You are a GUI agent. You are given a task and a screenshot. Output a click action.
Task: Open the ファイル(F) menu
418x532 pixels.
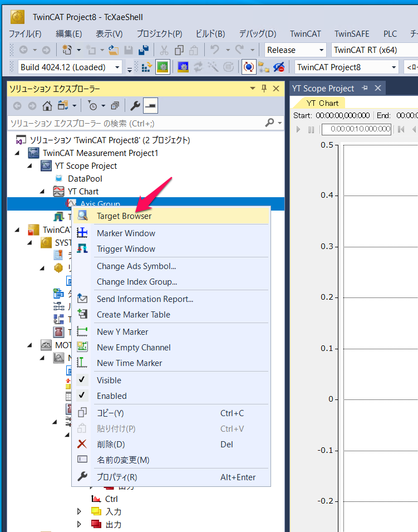pos(25,34)
